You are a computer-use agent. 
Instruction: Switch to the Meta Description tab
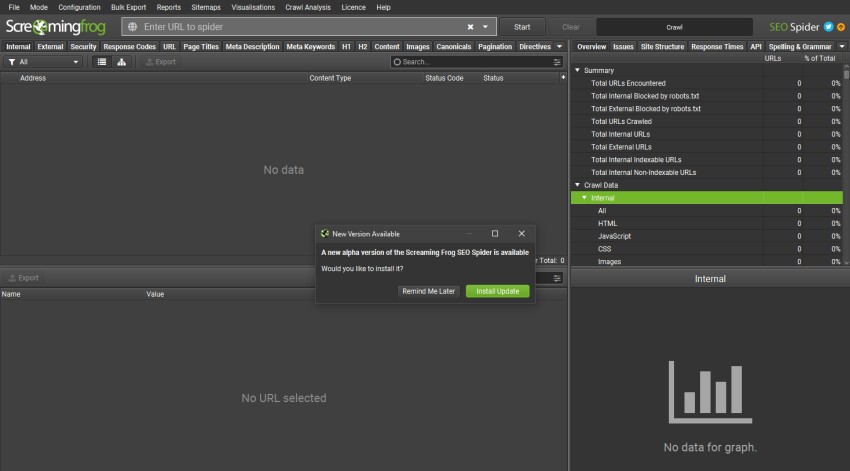[x=252, y=47]
